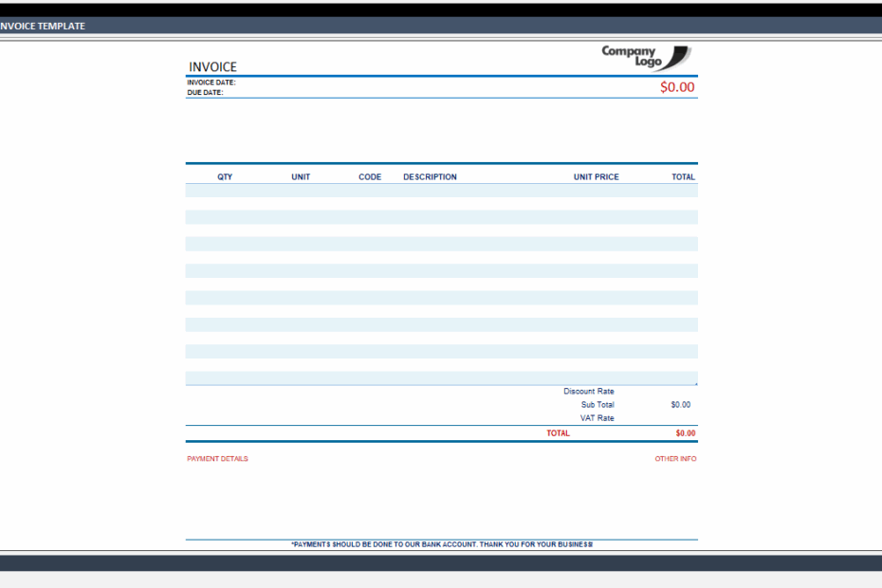This screenshot has width=882, height=588.
Task: Click the OTHER INFO label
Action: 674,458
